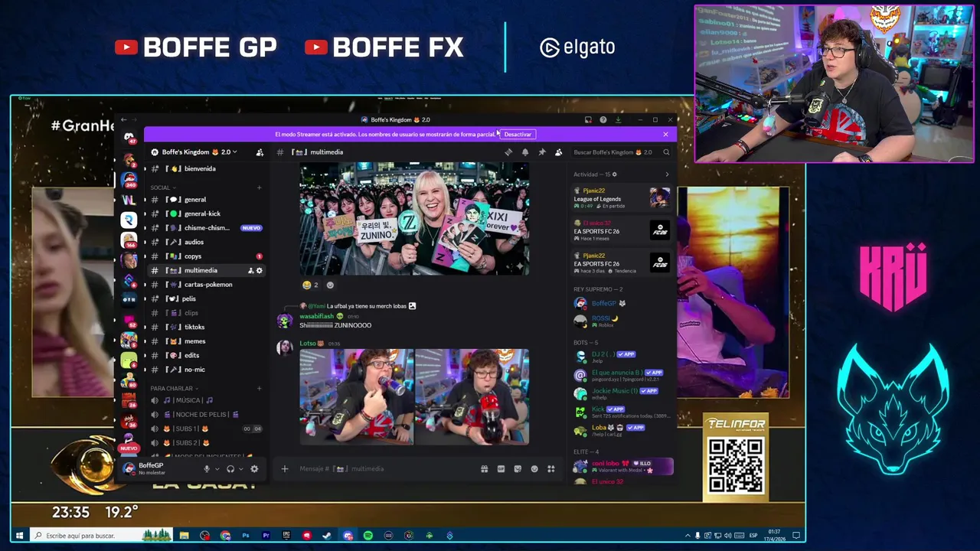
Task: Deafen with headphones icon in user panel
Action: (230, 469)
